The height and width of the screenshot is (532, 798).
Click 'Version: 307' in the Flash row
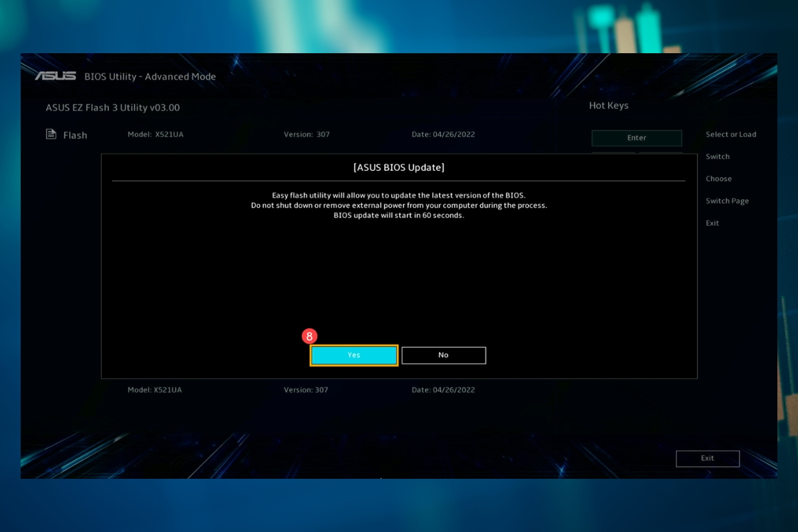[x=307, y=134]
